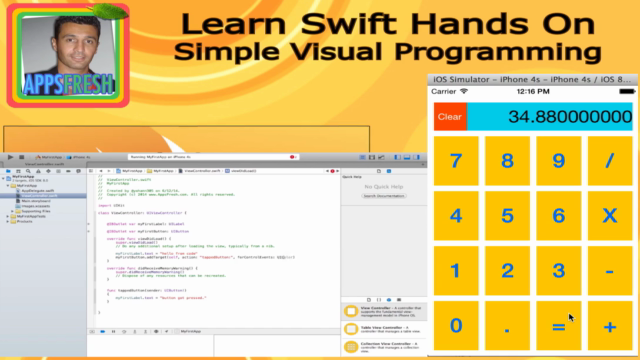The image size is (640, 360).
Task: Switch to the Standard editor
Action: (362, 157)
